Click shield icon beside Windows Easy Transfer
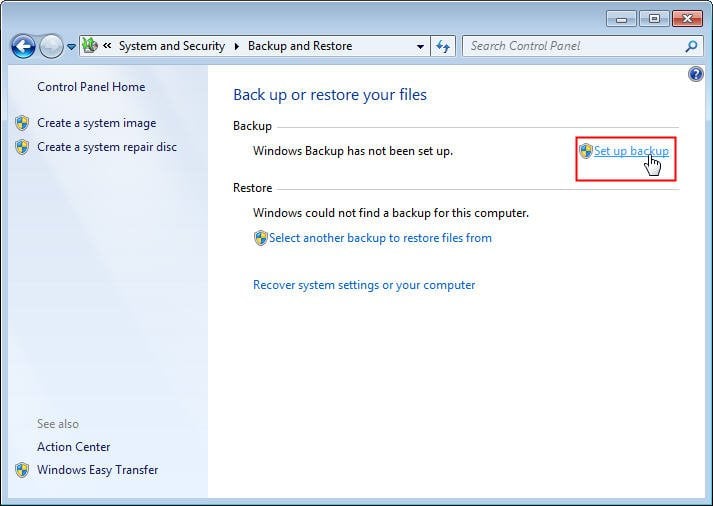The height and width of the screenshot is (506, 713). (22, 470)
